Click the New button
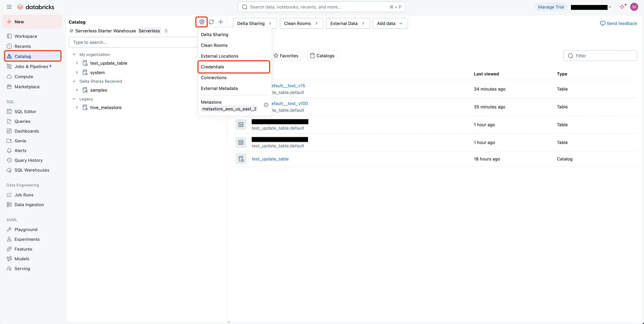Image resolution: width=644 pixels, height=324 pixels. (32, 22)
